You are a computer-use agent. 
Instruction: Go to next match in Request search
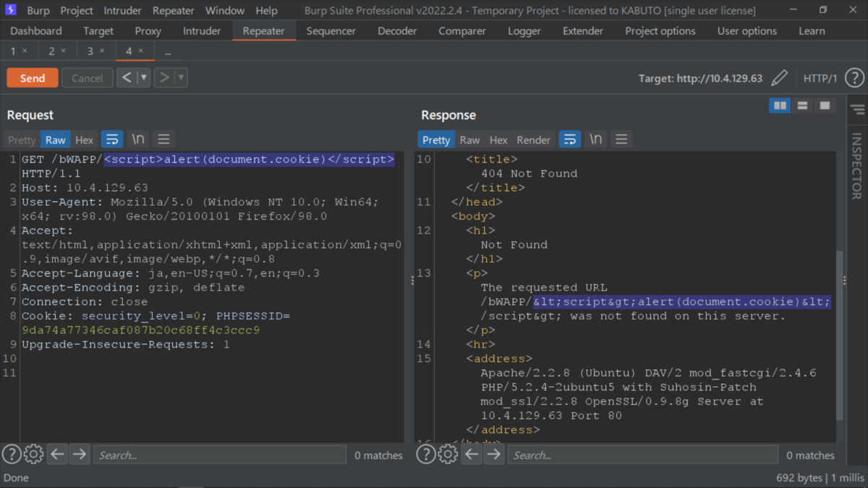tap(80, 455)
